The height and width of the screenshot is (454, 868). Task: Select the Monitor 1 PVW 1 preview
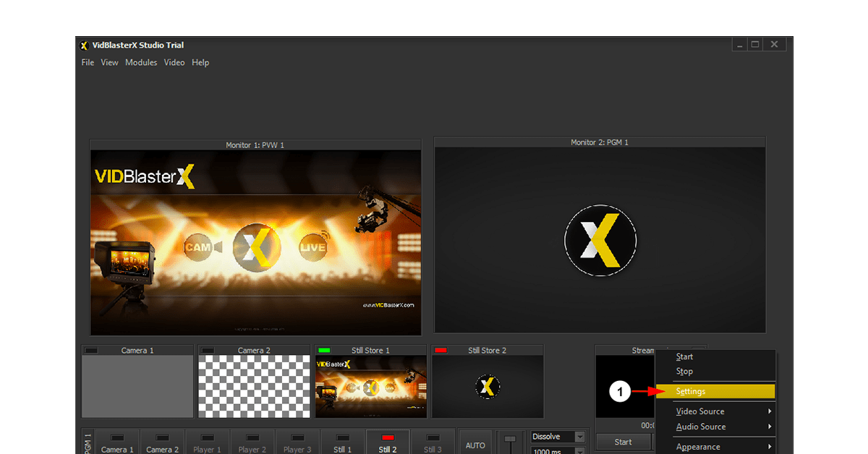pyautogui.click(x=255, y=242)
